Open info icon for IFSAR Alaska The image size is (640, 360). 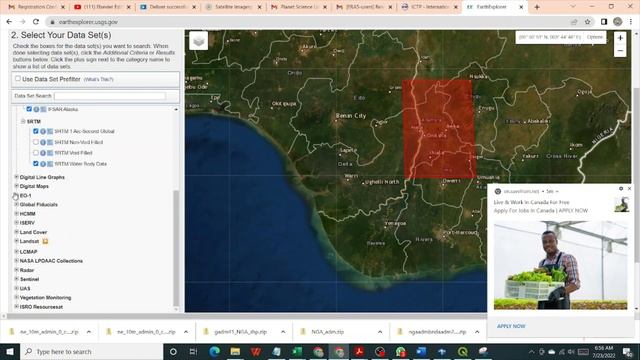[36, 109]
